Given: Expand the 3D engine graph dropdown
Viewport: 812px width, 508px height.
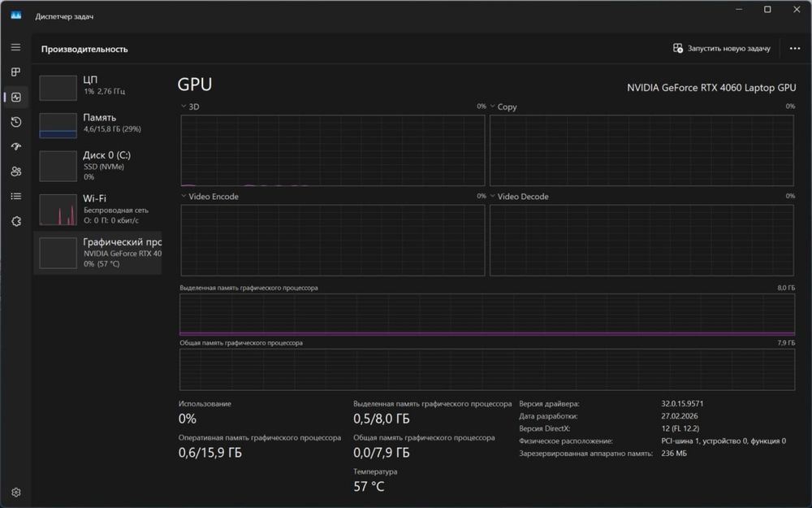Looking at the screenshot, I should click(x=190, y=106).
